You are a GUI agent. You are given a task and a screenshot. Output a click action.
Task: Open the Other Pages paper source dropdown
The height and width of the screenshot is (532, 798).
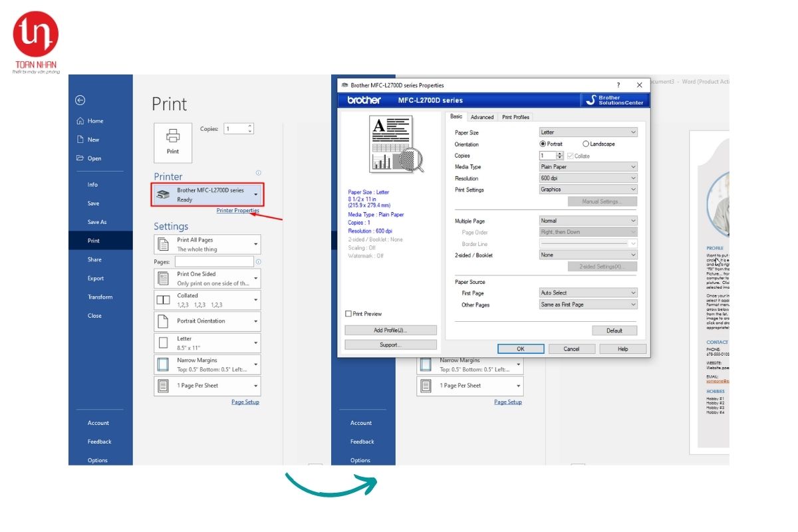pyautogui.click(x=588, y=305)
